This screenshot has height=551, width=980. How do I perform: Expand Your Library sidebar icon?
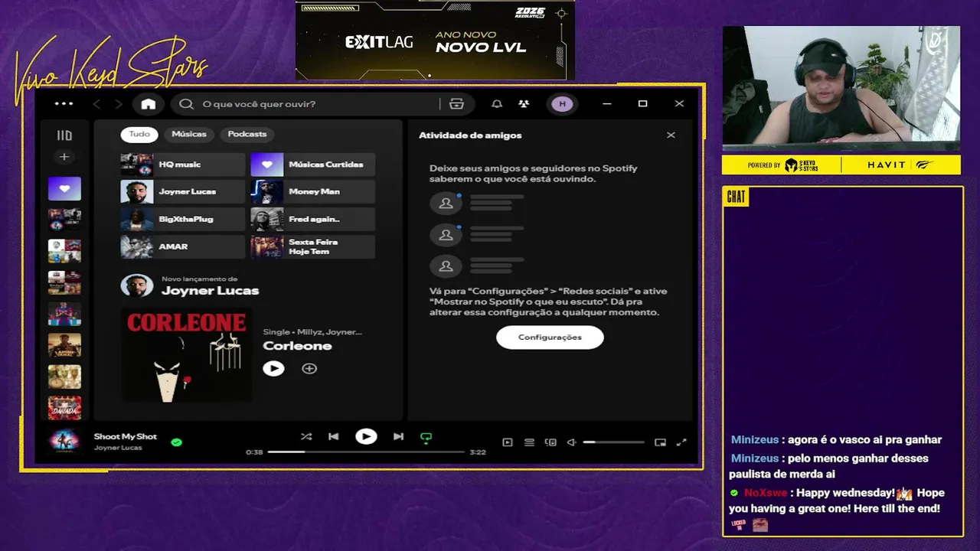pyautogui.click(x=64, y=135)
